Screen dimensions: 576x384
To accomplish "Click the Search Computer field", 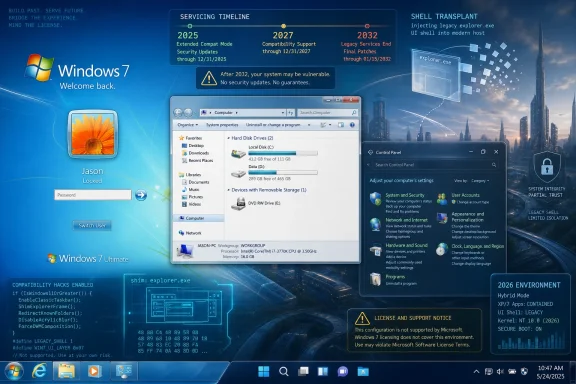I will click(328, 112).
